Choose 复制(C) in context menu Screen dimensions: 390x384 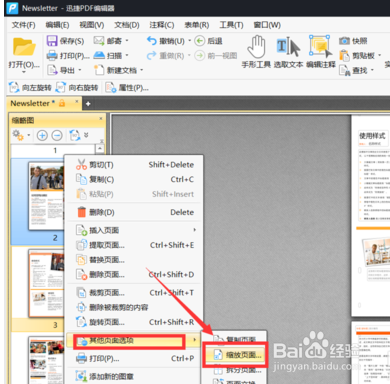click(x=134, y=179)
